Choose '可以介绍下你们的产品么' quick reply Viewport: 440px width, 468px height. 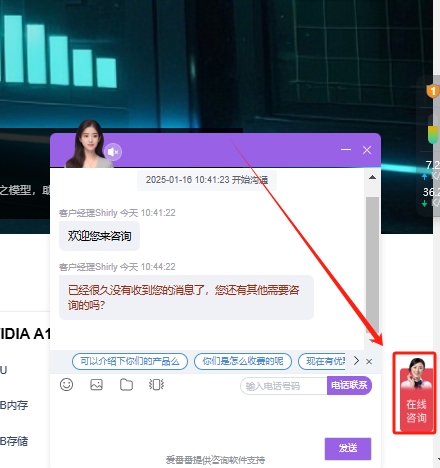(130, 361)
